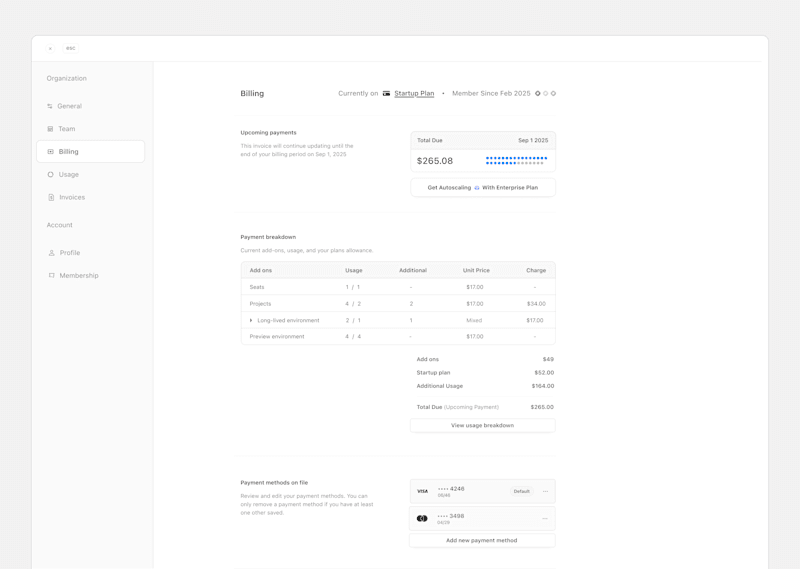The height and width of the screenshot is (569, 800).
Task: Click the $34.00 Projects charge
Action: (536, 304)
